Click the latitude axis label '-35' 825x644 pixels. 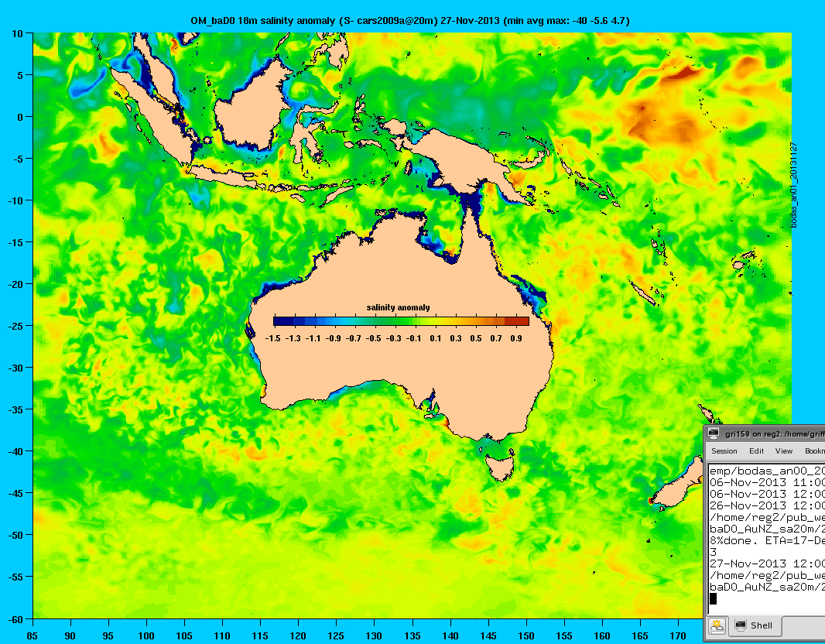(17, 409)
